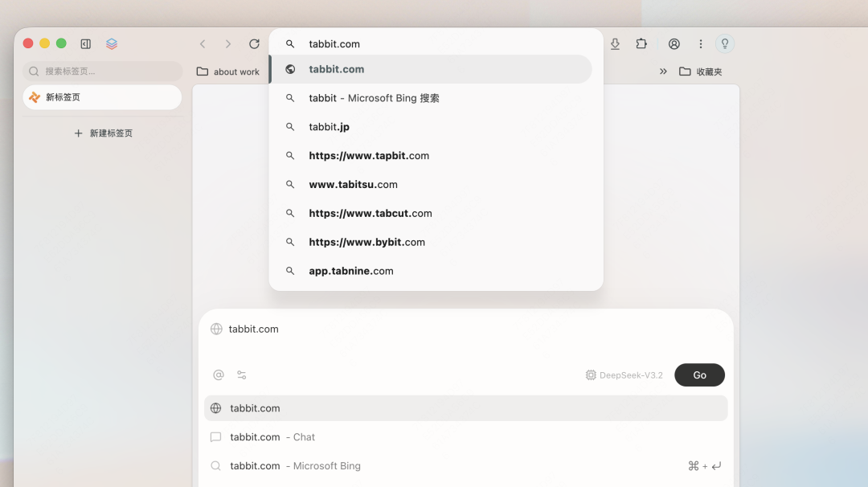Create a tab with 新建标签页
This screenshot has height=487, width=868.
(103, 133)
